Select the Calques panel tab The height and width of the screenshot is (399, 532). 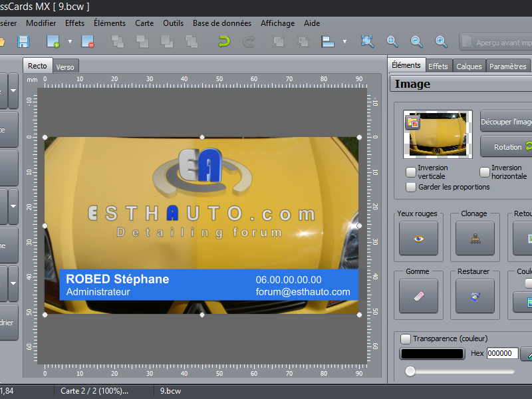[469, 66]
